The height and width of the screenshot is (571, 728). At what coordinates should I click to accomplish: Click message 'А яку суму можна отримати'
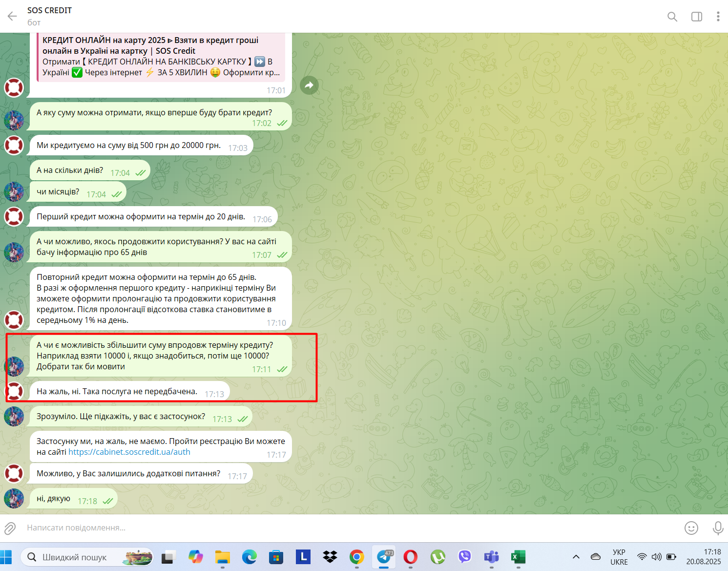pyautogui.click(x=161, y=117)
